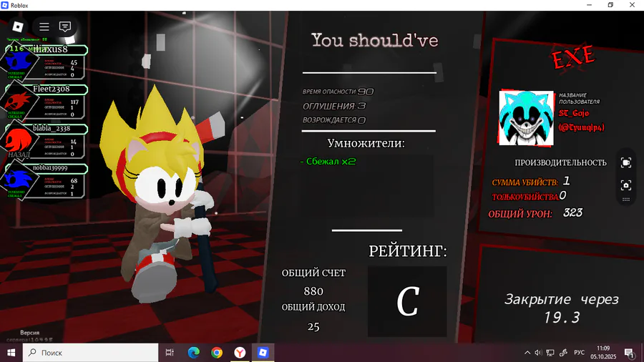The height and width of the screenshot is (362, 644).
Task: Grab the capture toolbar's dotted drag handle
Action: click(x=625, y=200)
